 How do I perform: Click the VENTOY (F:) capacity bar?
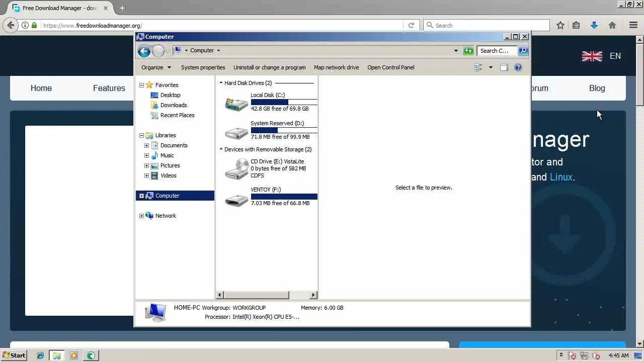284,197
